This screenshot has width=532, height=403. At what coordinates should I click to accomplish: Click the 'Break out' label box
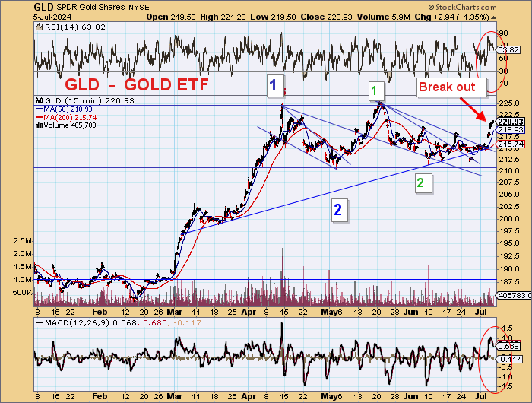tap(451, 87)
